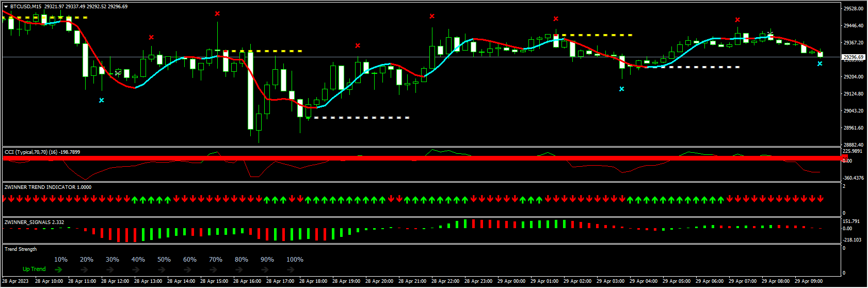The height and width of the screenshot is (288, 868).
Task: Click the 29 Apr 00:00 time label
Action: [x=511, y=281]
